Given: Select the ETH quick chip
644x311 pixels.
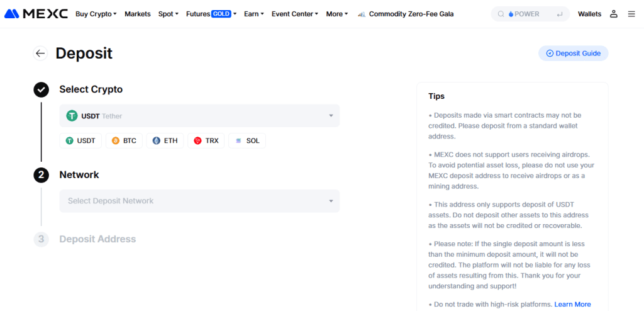Looking at the screenshot, I should coord(165,140).
